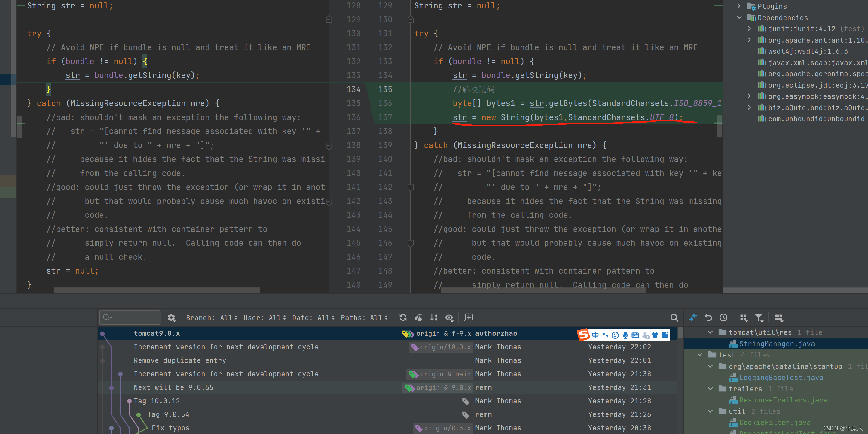Click the show history clock icon
868x434 pixels.
723,317
